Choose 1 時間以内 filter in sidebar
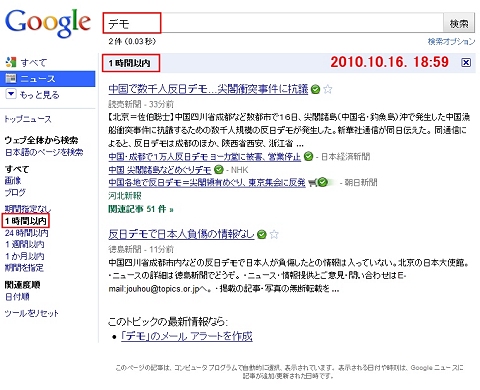 tap(26, 221)
